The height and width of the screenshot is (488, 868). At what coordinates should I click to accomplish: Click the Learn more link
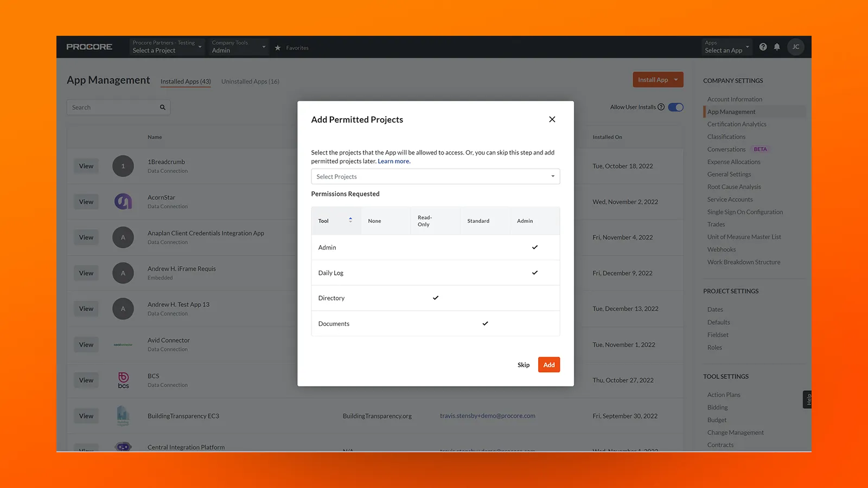[394, 161]
